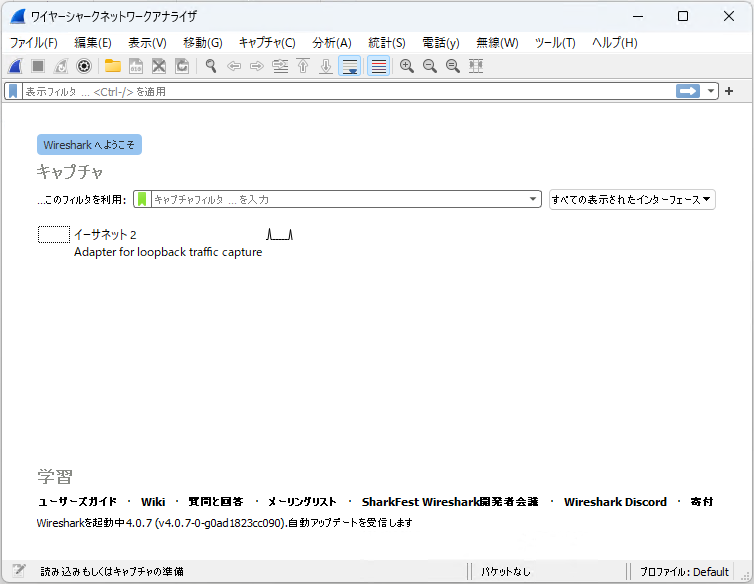Restart the current capture

tap(61, 66)
